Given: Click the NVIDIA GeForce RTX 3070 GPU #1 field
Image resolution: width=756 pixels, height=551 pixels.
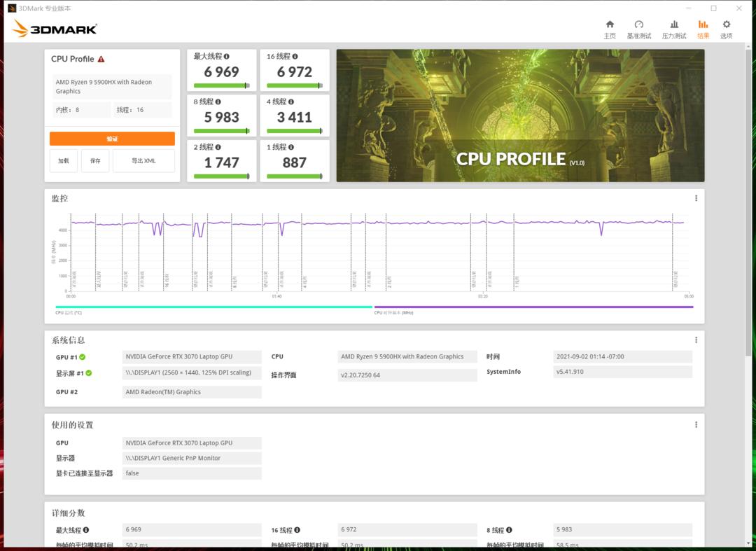Looking at the screenshot, I should click(192, 357).
